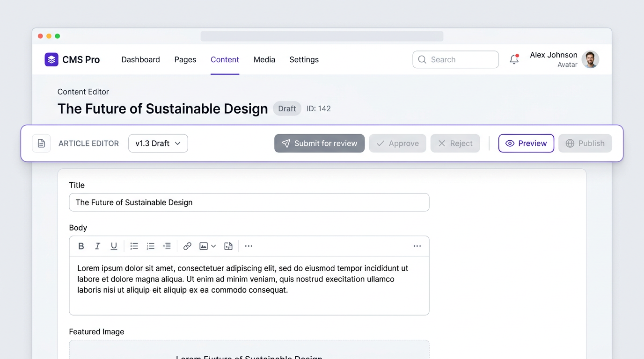The width and height of the screenshot is (644, 359).
Task: Focus the Search field
Action: point(455,59)
